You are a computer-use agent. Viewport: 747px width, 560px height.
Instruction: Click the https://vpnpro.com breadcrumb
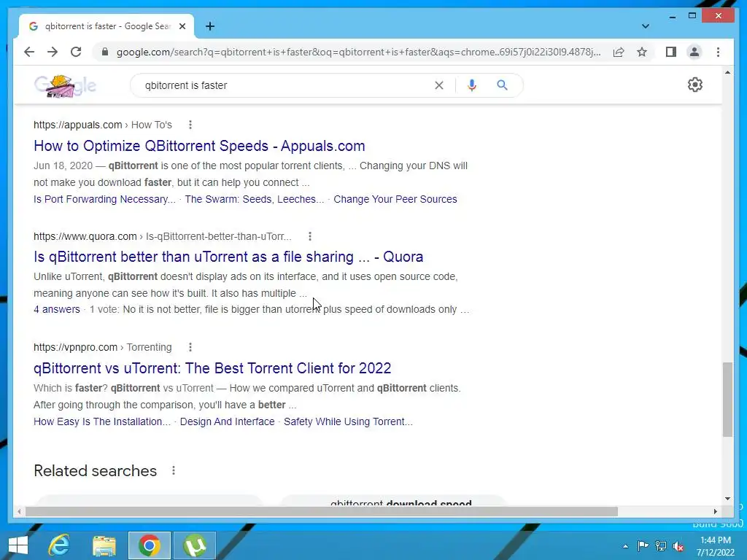point(75,347)
